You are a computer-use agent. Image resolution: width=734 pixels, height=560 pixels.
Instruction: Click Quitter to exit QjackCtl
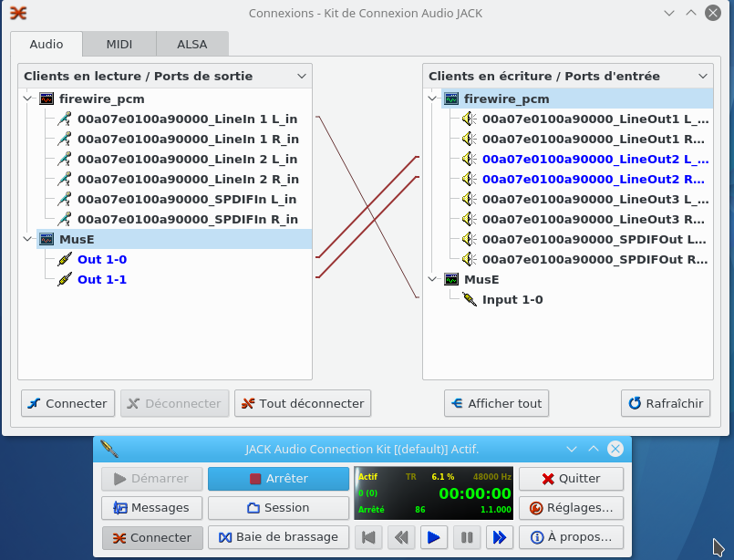[571, 479]
